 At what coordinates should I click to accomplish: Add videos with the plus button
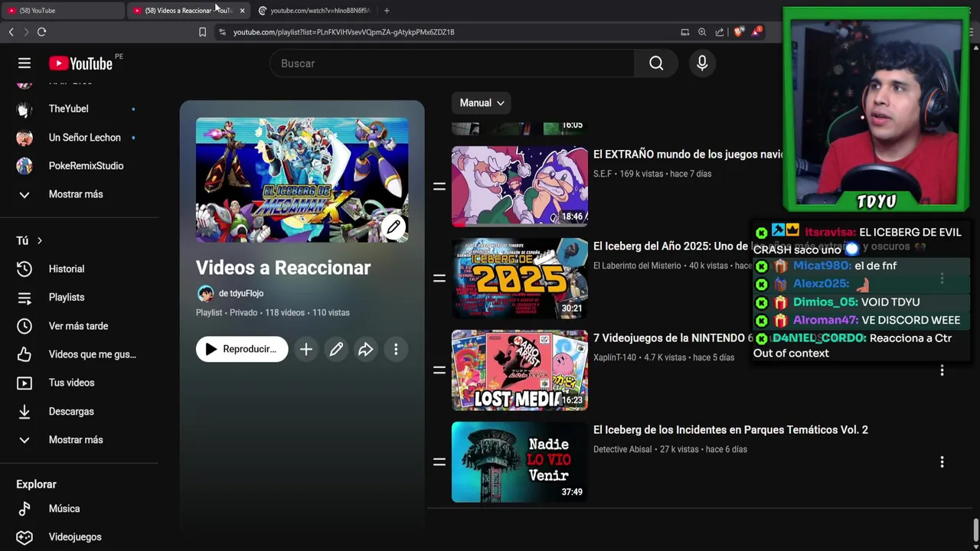305,349
